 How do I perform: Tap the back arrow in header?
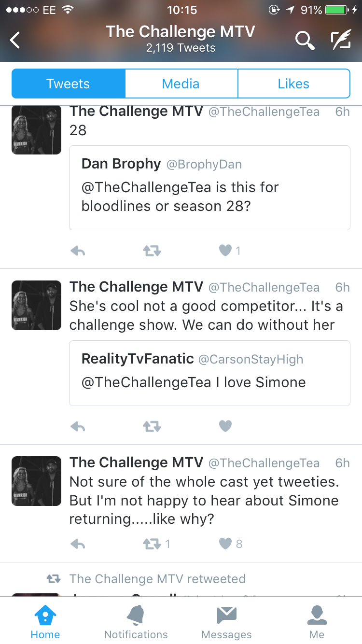tap(15, 40)
